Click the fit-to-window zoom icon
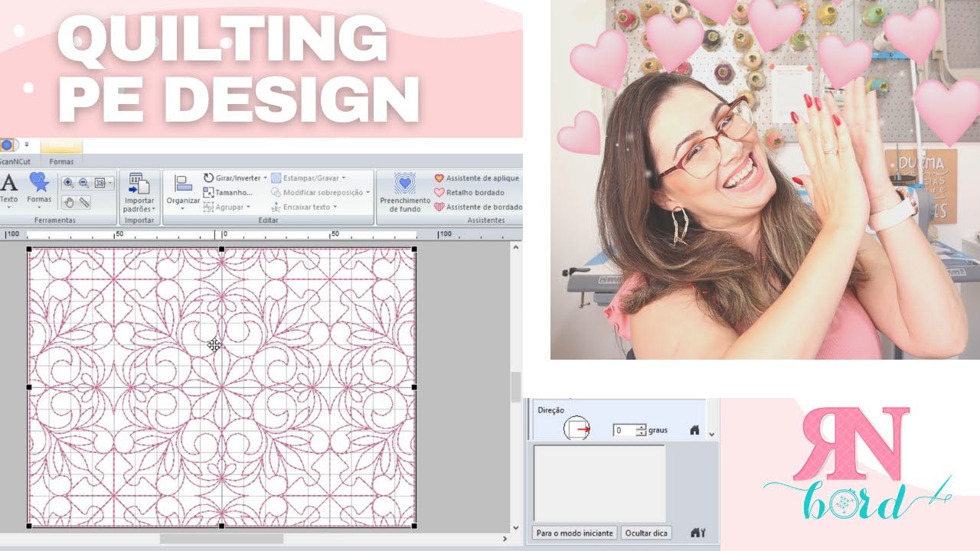980x551 pixels. 100,183
